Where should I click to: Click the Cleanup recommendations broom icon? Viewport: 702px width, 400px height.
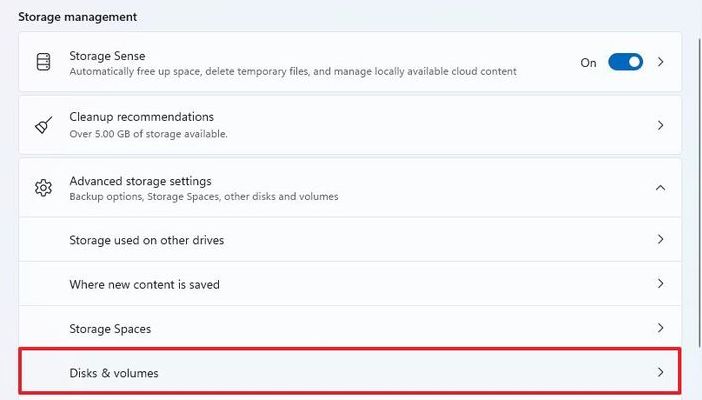[43, 125]
